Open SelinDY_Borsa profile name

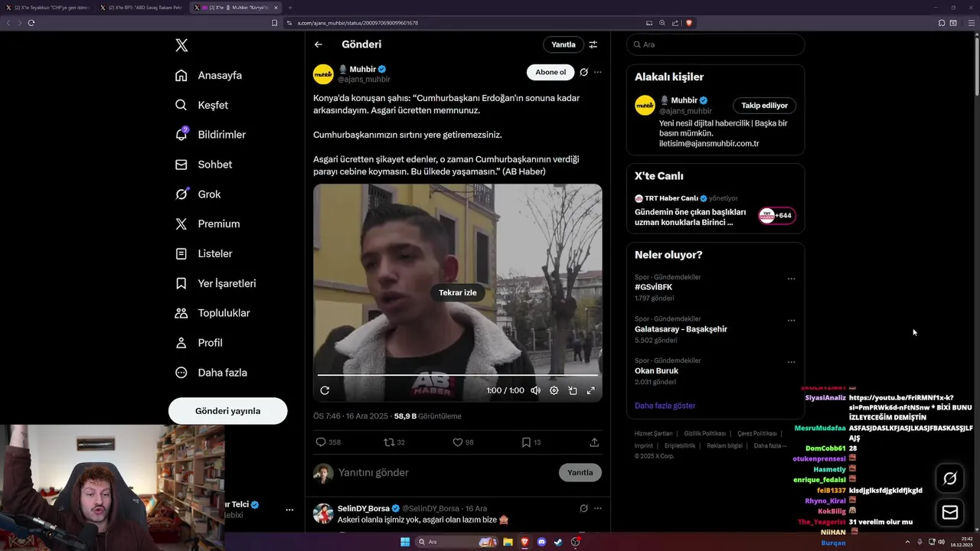click(x=364, y=508)
